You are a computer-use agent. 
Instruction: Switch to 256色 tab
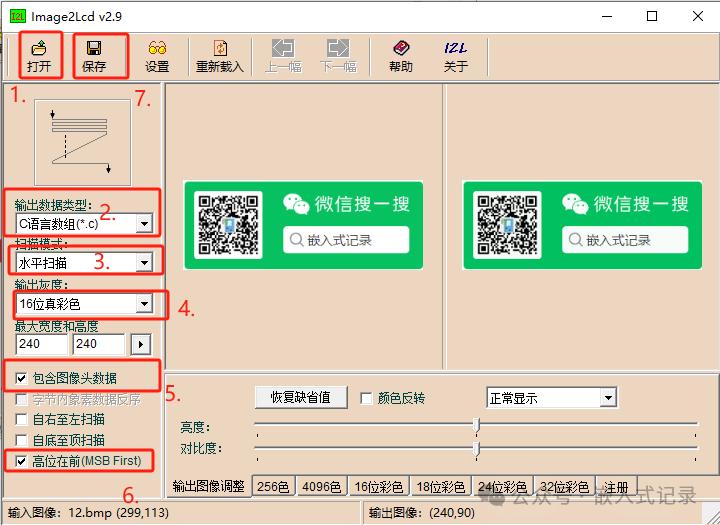coord(273,487)
